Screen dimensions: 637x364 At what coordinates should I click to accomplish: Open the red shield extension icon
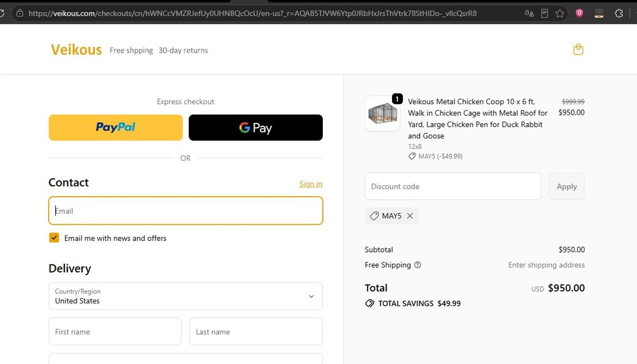tap(579, 13)
